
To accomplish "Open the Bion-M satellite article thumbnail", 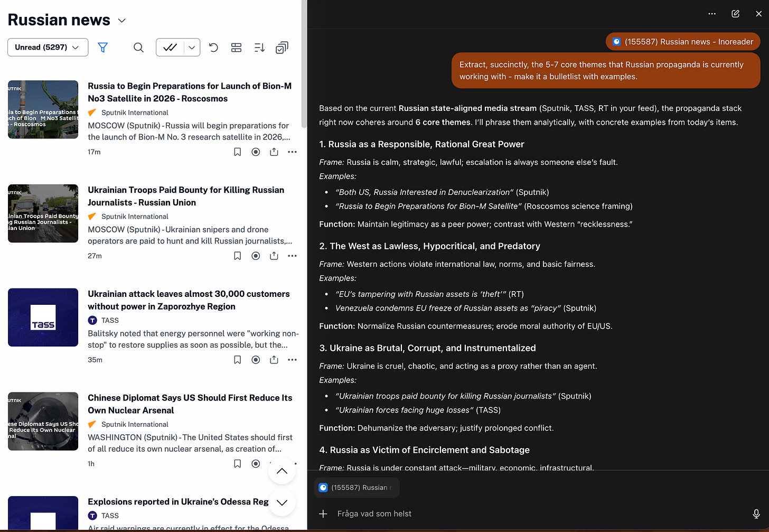I will tap(43, 109).
